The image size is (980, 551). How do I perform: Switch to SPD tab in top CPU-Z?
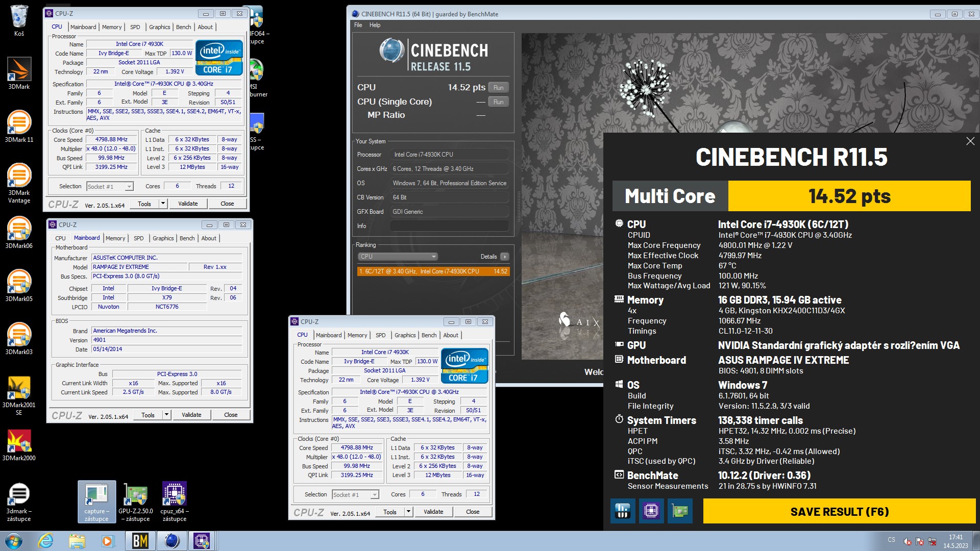(135, 27)
